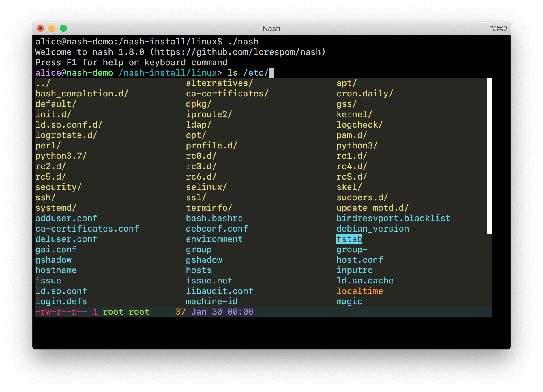Select the libaudit.conf file entry

(x=219, y=291)
